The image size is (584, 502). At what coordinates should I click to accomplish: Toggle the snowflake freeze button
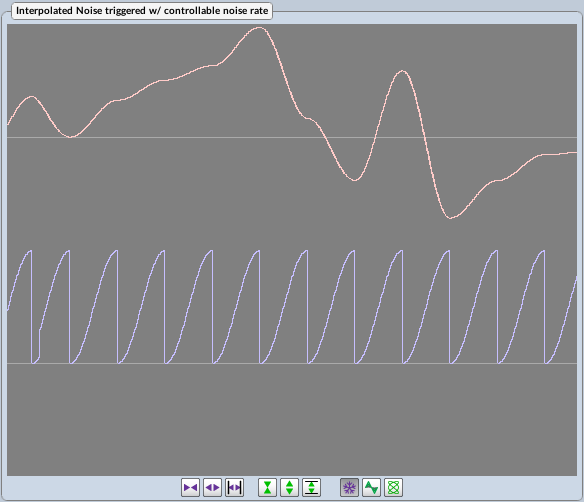[349, 487]
